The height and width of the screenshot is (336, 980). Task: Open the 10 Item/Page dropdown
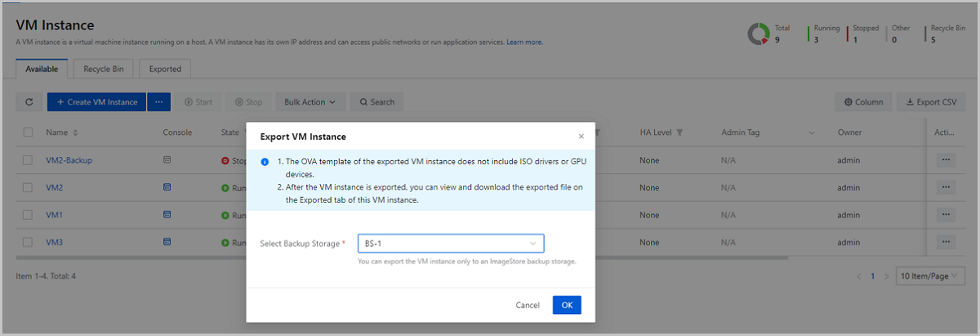click(930, 276)
